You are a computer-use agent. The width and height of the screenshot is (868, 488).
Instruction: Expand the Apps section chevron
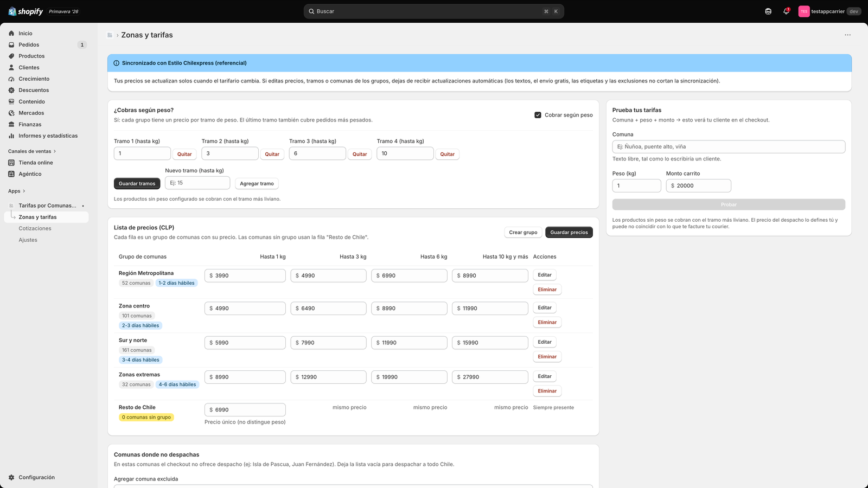click(x=24, y=191)
